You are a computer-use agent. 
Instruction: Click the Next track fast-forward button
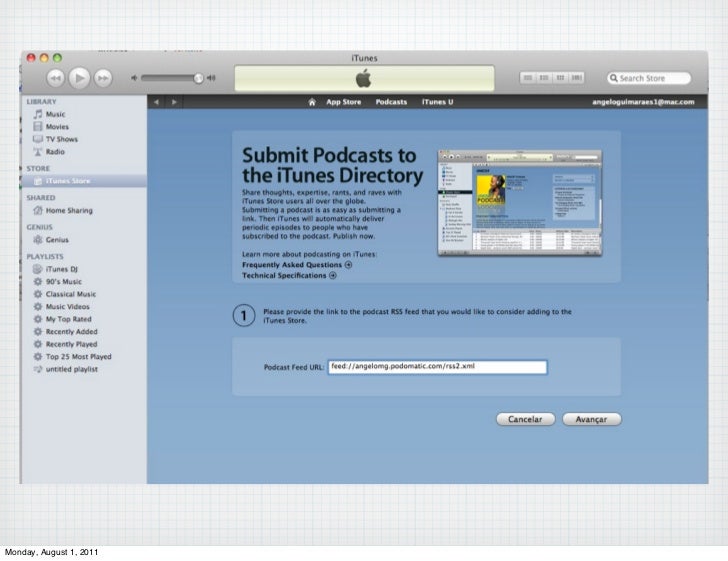point(103,78)
